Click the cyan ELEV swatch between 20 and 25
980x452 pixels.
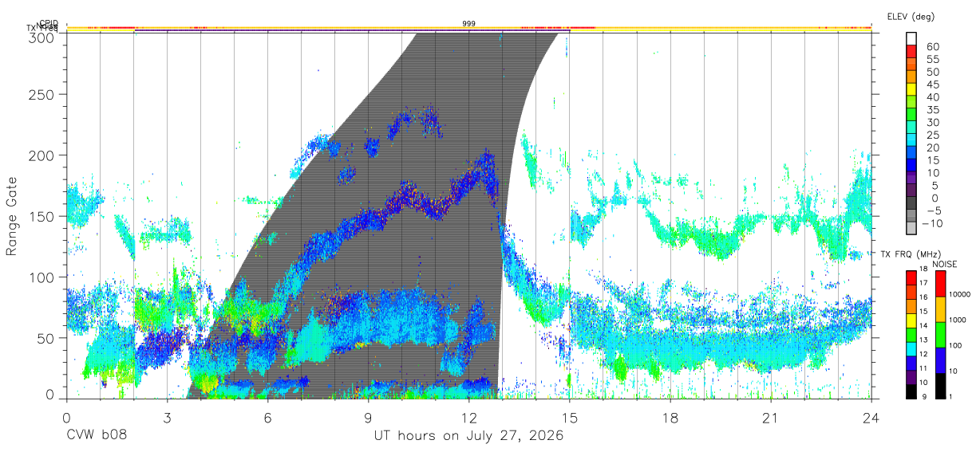[911, 140]
